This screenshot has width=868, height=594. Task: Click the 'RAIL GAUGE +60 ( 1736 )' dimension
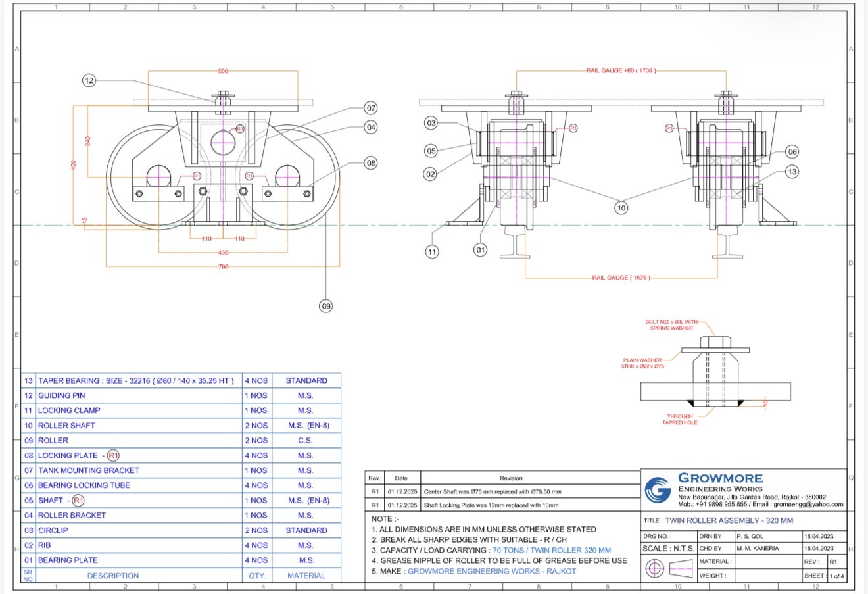621,70
